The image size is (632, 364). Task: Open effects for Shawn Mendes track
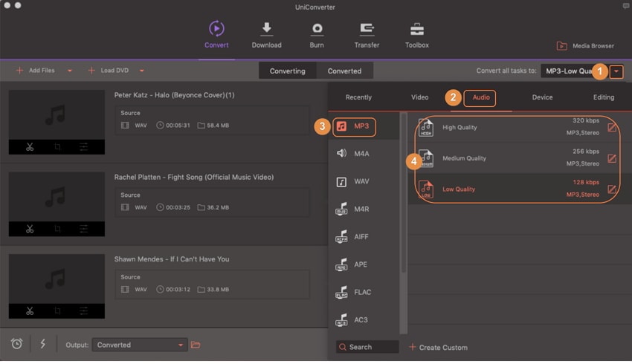[x=83, y=311]
